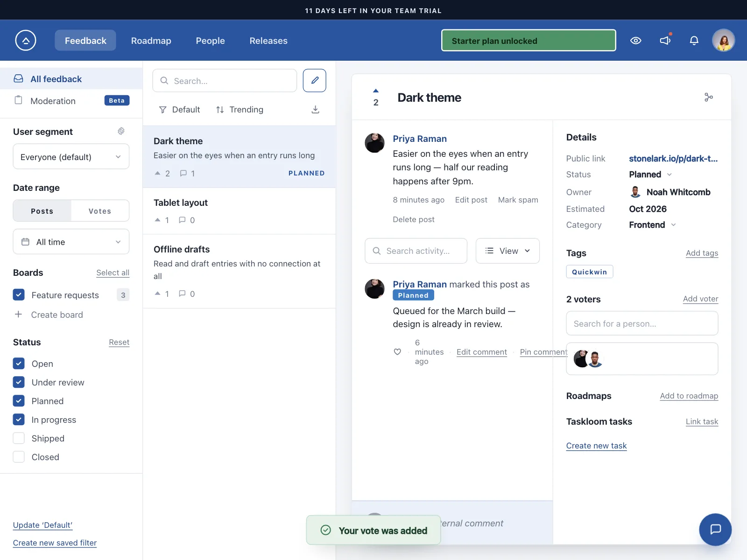Open the Planned status dropdown
The height and width of the screenshot is (560, 747).
(x=650, y=175)
